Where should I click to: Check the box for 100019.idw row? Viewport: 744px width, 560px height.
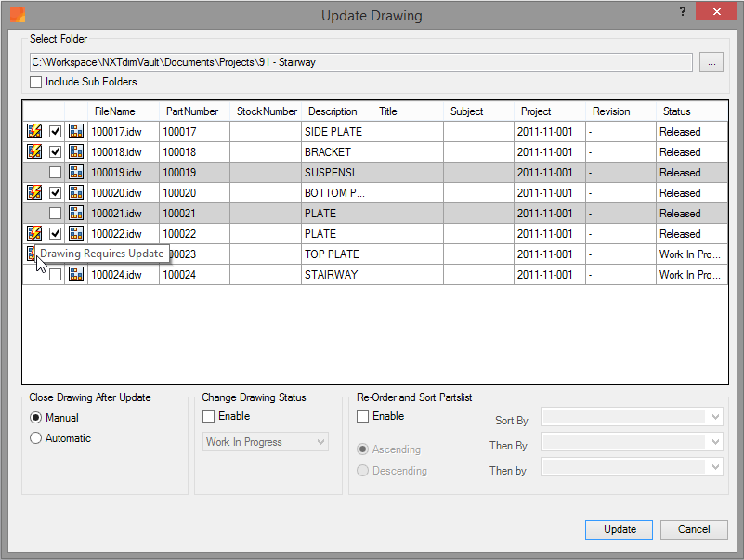pyautogui.click(x=56, y=173)
